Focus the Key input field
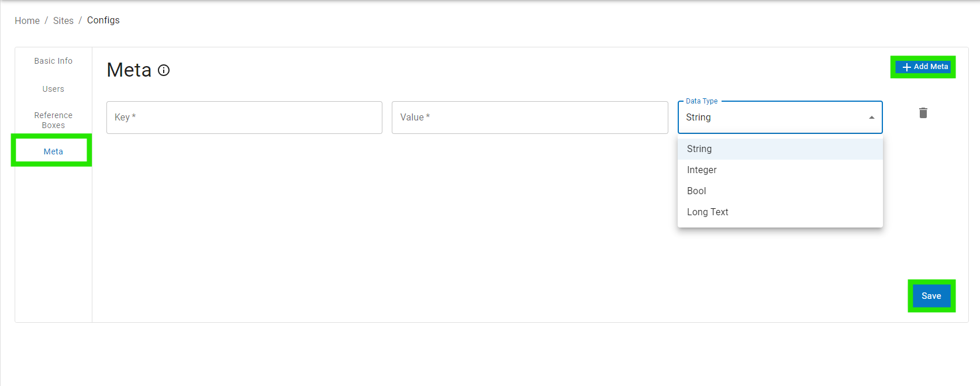This screenshot has height=386, width=980. (x=244, y=118)
